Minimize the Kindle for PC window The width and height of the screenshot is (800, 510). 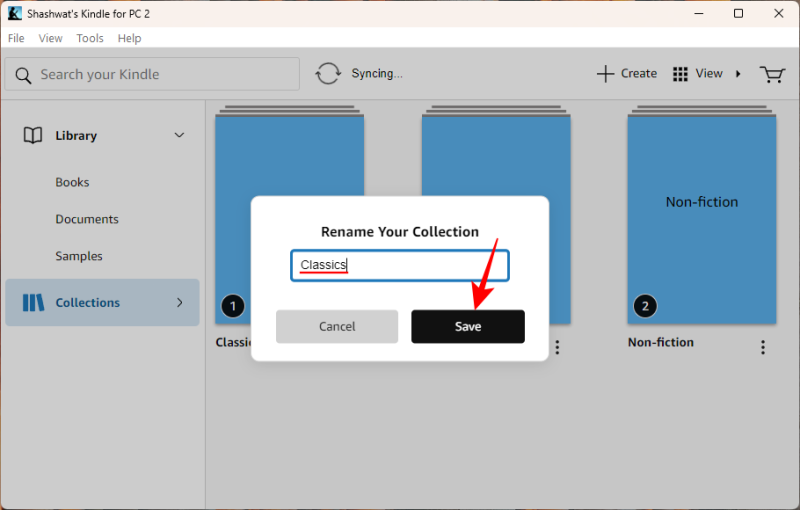click(x=699, y=13)
